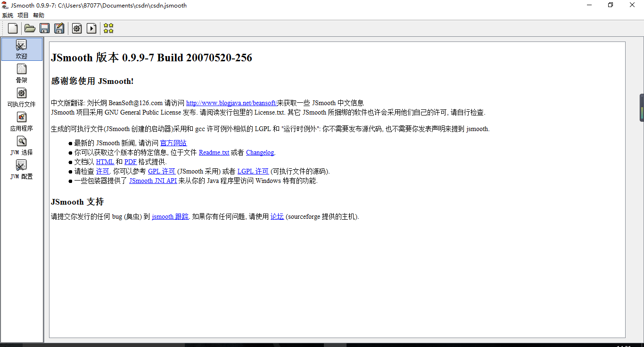This screenshot has width=644, height=347.
Task: Select the 欢迎 welcome panel in the sidebar
Action: [x=22, y=49]
